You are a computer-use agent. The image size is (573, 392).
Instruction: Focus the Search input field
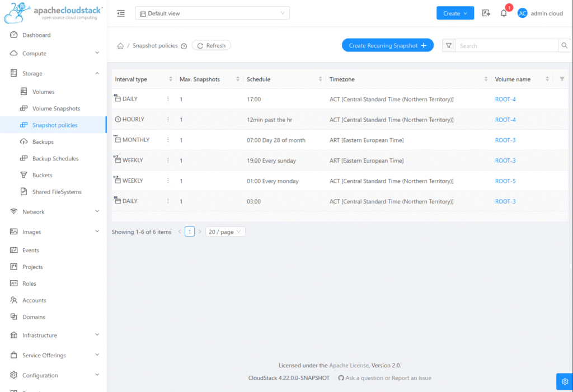pyautogui.click(x=506, y=46)
